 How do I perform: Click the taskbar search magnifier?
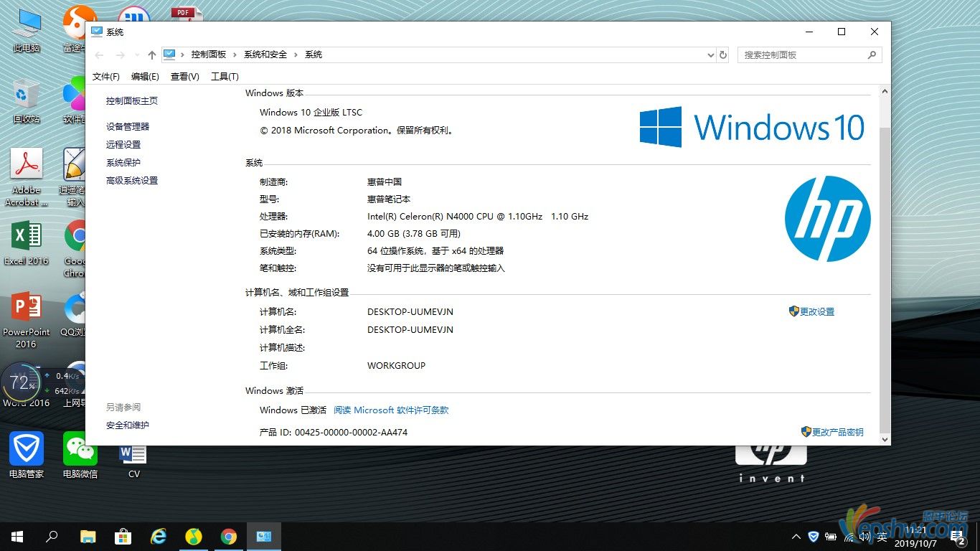(52, 537)
